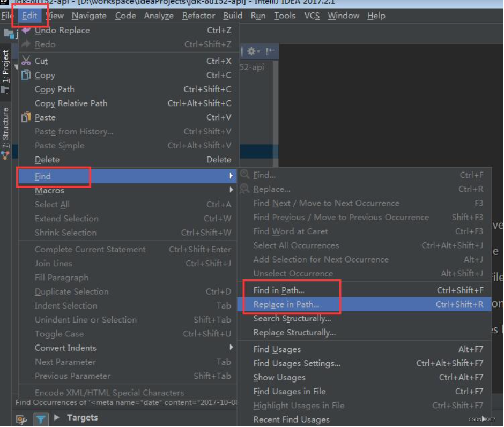Select Find Usages menu item
504x427 pixels.
277,349
